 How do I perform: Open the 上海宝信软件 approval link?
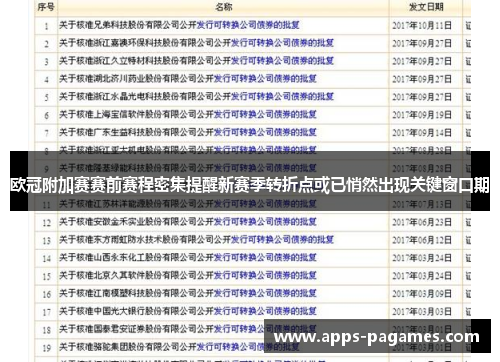pyautogui.click(x=188, y=115)
